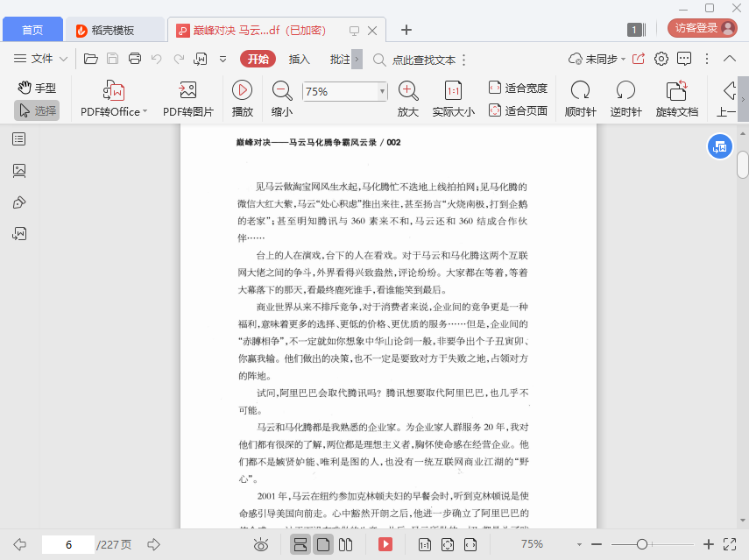749x560 pixels.
Task: Switch to the 插入 ribbon tab
Action: point(300,59)
